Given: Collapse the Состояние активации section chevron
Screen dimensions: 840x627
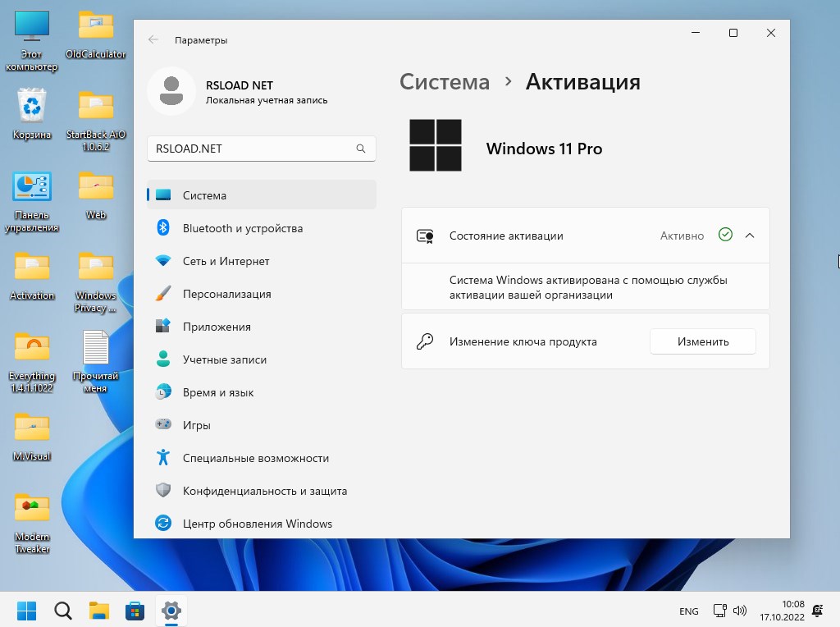Looking at the screenshot, I should 750,236.
